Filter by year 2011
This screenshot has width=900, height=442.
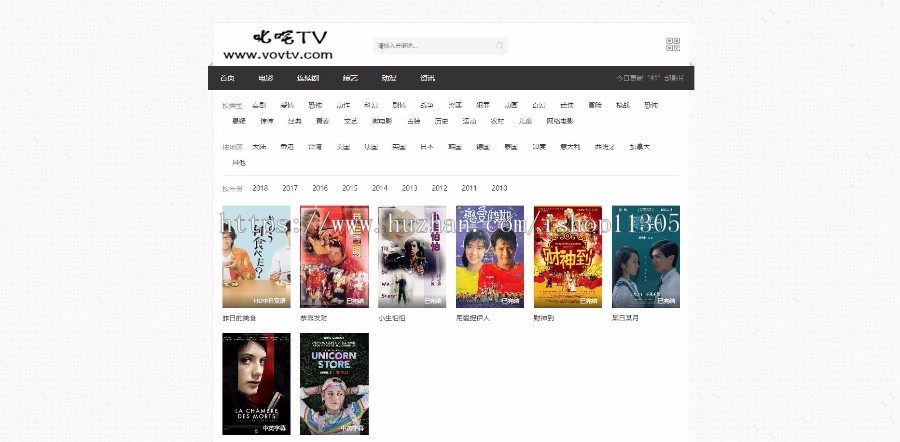pyautogui.click(x=469, y=188)
